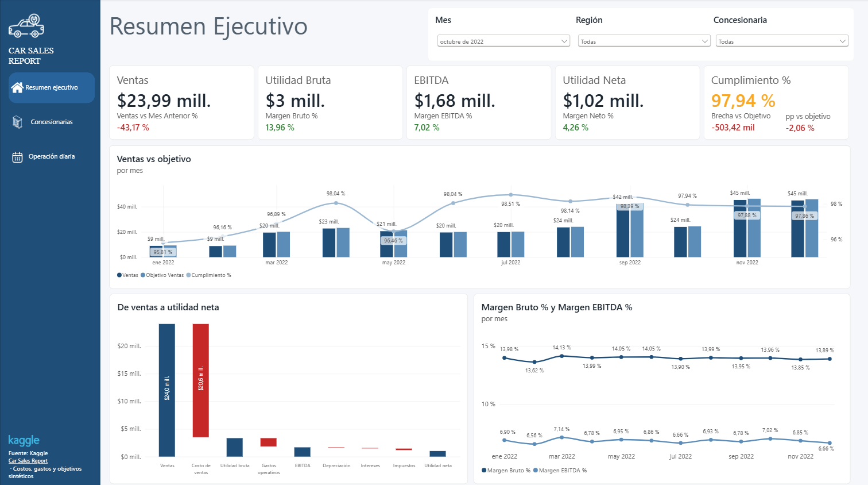Click the Margen EBITDA 7,02 % value
The width and height of the screenshot is (868, 485).
(x=427, y=128)
